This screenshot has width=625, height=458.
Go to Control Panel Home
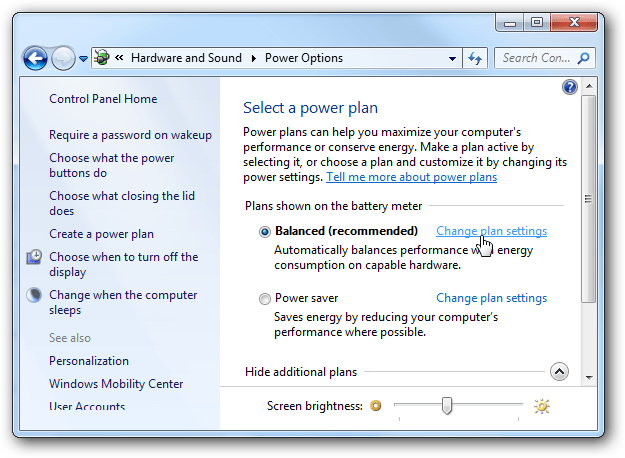coord(103,99)
